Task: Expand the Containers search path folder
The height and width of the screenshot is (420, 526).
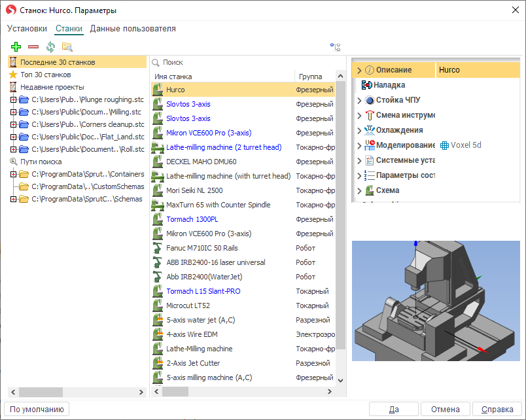Action: click(13, 175)
